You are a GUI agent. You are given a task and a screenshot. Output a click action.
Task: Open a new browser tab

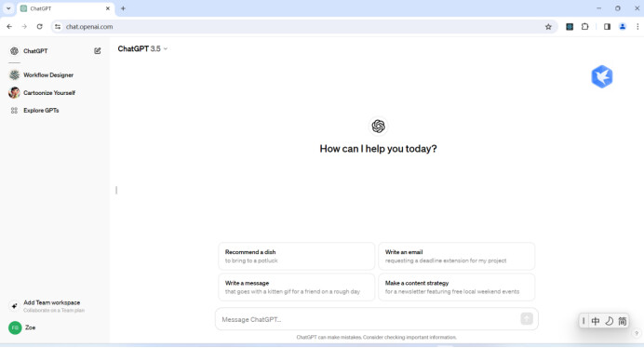click(123, 8)
